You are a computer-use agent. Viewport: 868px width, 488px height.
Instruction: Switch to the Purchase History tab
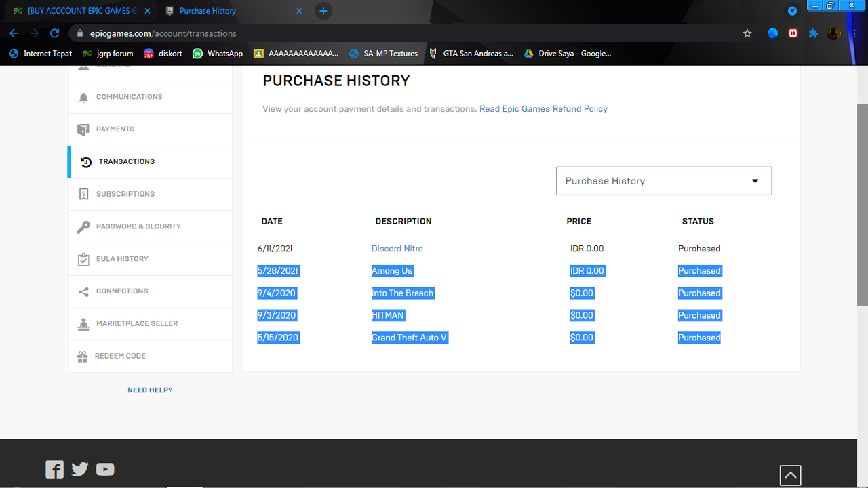pyautogui.click(x=234, y=11)
